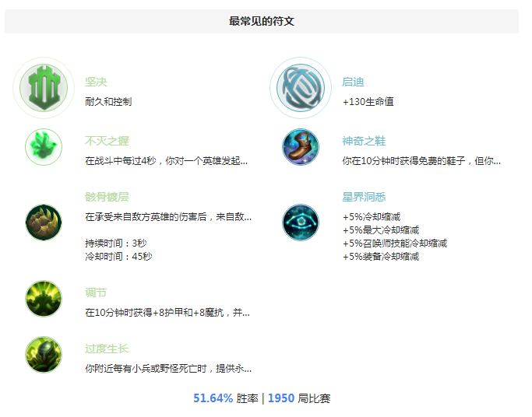The image size is (532, 417).
Task: Click the 51.64% 胜率 win rate
Action: click(x=226, y=398)
